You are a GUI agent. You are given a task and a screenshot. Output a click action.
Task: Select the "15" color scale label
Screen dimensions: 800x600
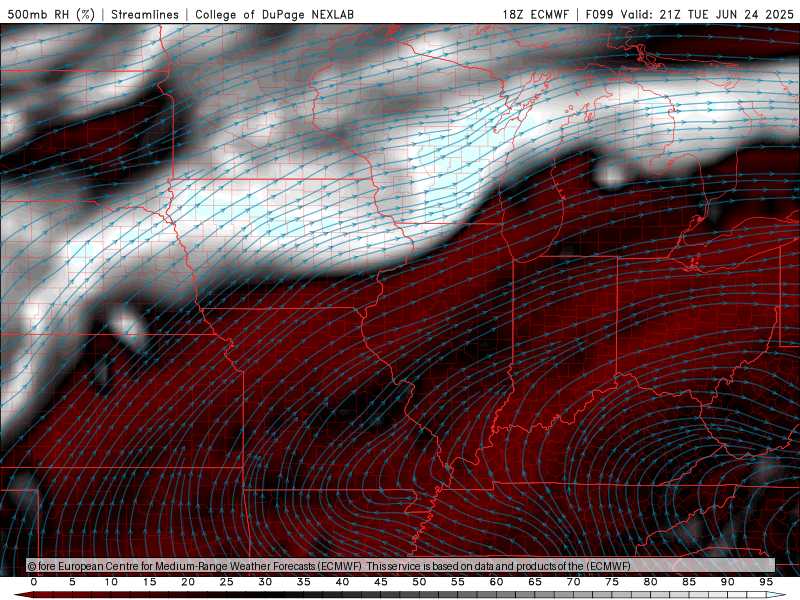pyautogui.click(x=149, y=582)
